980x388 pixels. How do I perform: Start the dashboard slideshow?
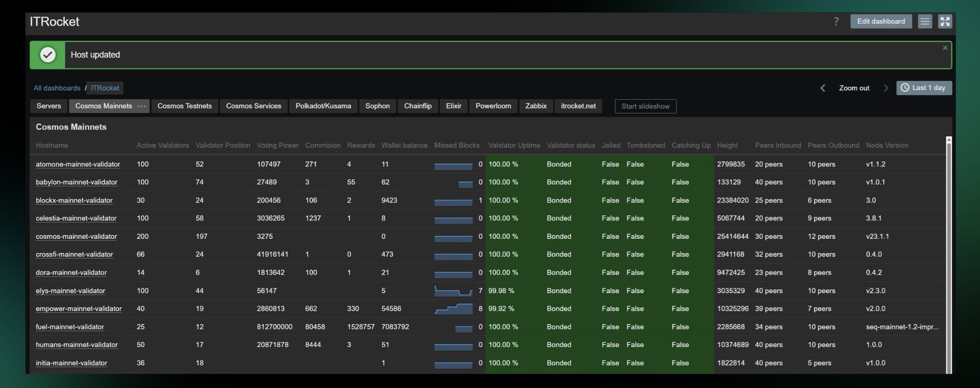click(645, 106)
